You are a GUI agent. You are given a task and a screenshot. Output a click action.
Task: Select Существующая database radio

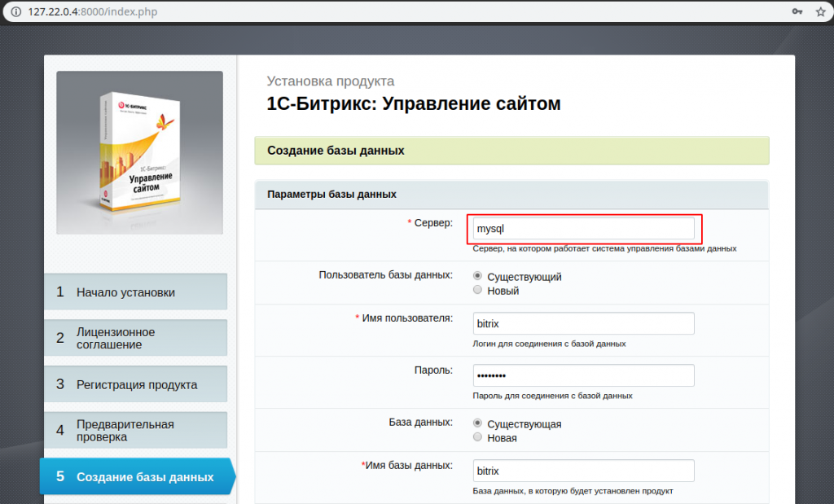[477, 423]
